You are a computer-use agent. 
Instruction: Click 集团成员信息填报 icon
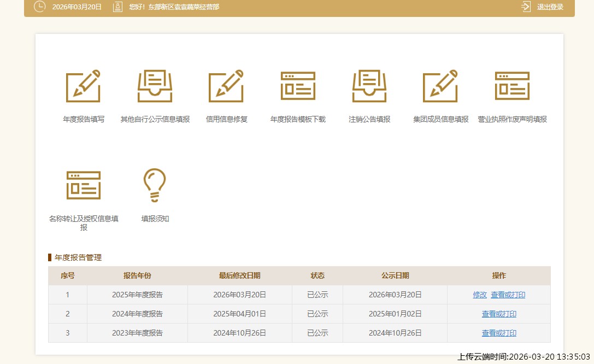(x=440, y=86)
